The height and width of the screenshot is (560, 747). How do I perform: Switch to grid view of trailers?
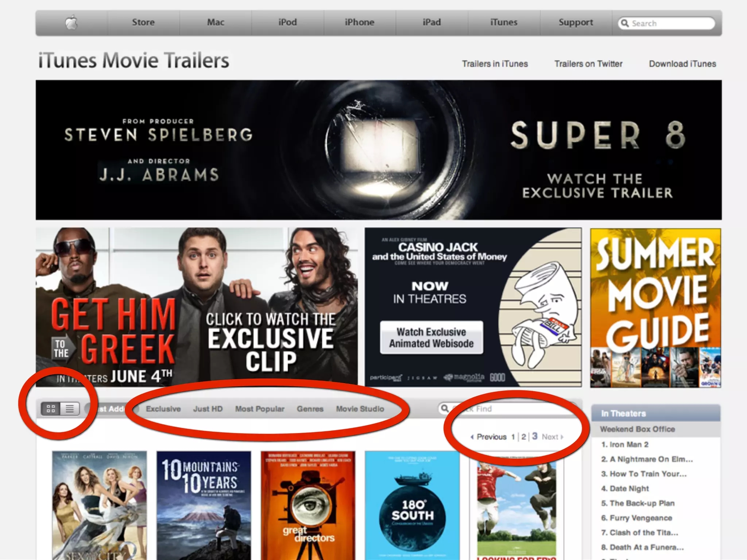tap(51, 409)
